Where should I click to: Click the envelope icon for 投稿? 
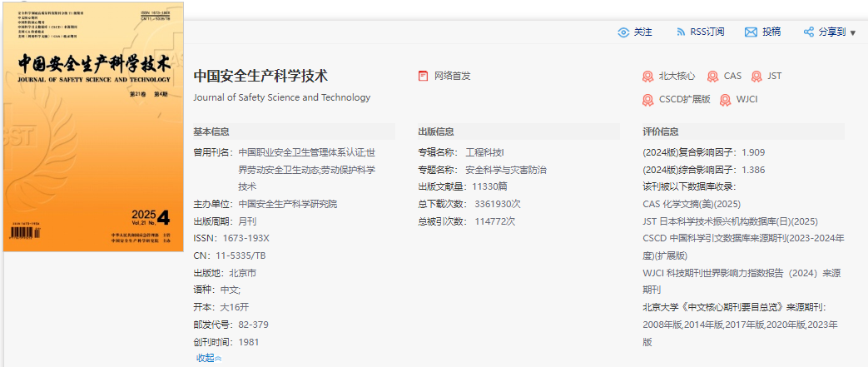click(x=751, y=32)
